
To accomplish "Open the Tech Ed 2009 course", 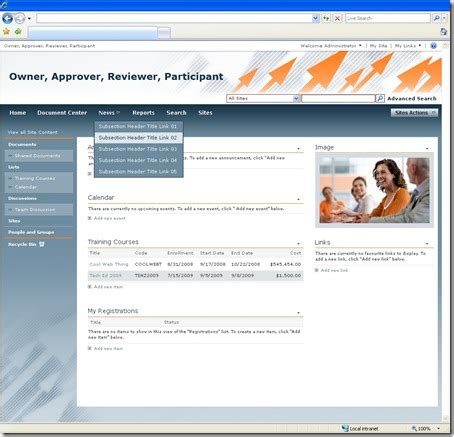I will point(106,276).
